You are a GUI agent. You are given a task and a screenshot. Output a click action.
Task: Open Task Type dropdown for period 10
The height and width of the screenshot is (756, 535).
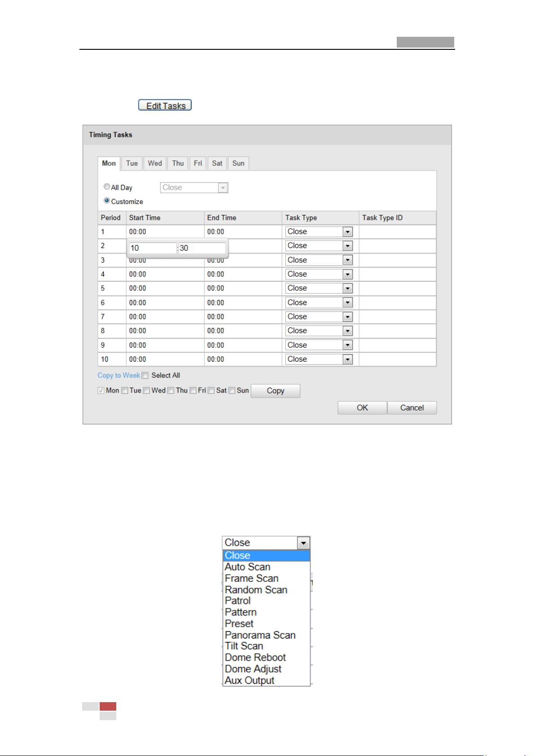pos(319,359)
